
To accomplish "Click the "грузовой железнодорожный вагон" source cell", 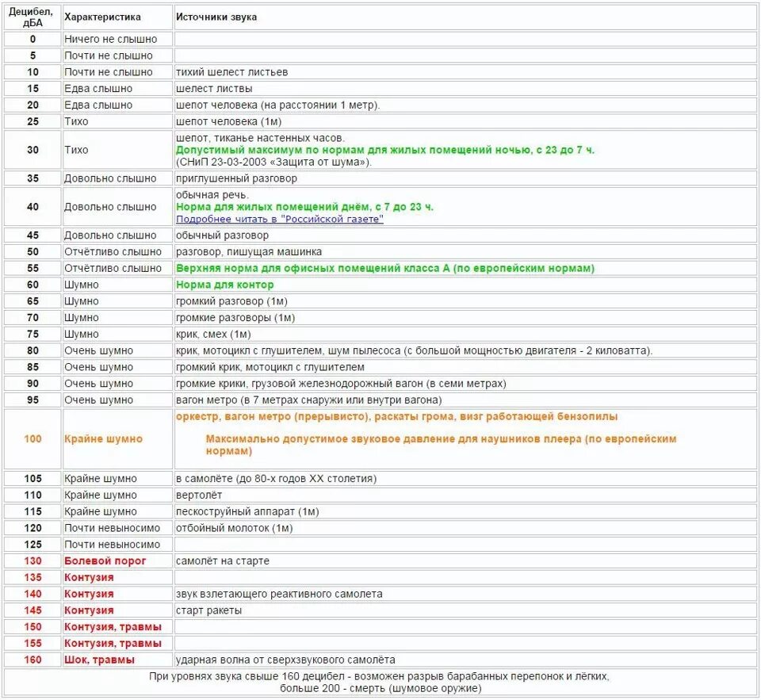I will (x=465, y=384).
